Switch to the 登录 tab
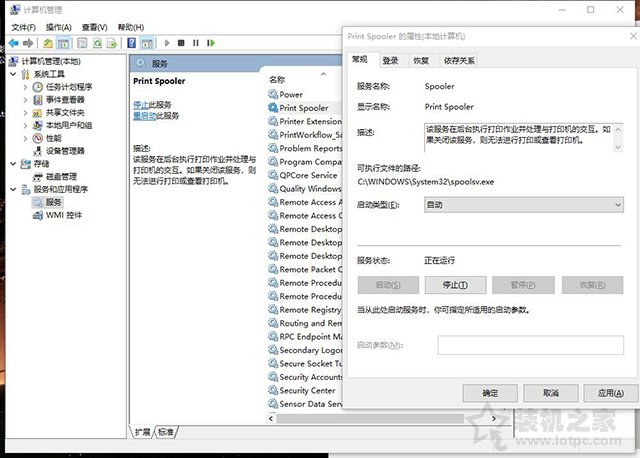Image resolution: width=640 pixels, height=458 pixels. [390, 61]
